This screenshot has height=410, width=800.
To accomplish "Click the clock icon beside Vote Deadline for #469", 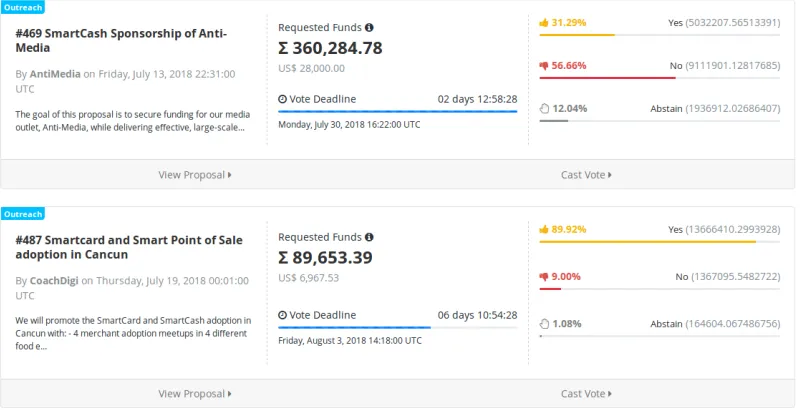I will tap(283, 99).
